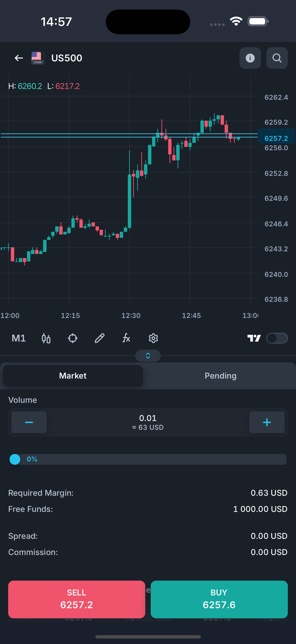Expand the chart panel resize handle

[148, 356]
